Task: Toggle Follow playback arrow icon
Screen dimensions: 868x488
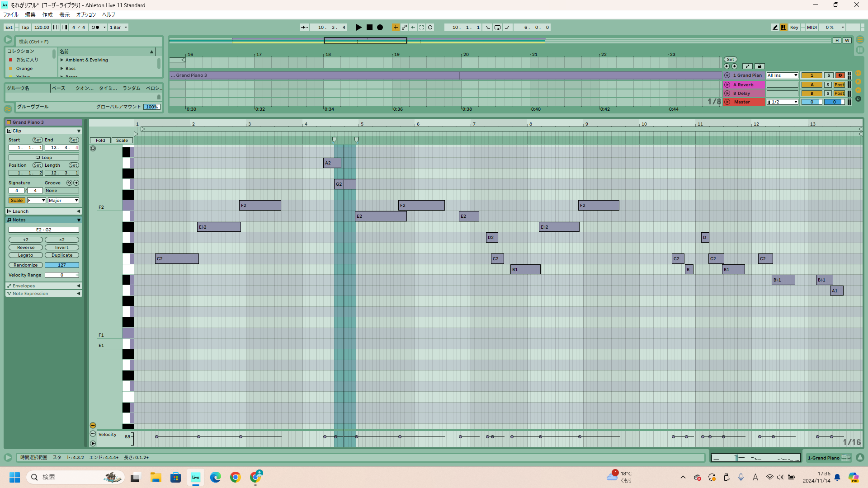Action: point(305,28)
